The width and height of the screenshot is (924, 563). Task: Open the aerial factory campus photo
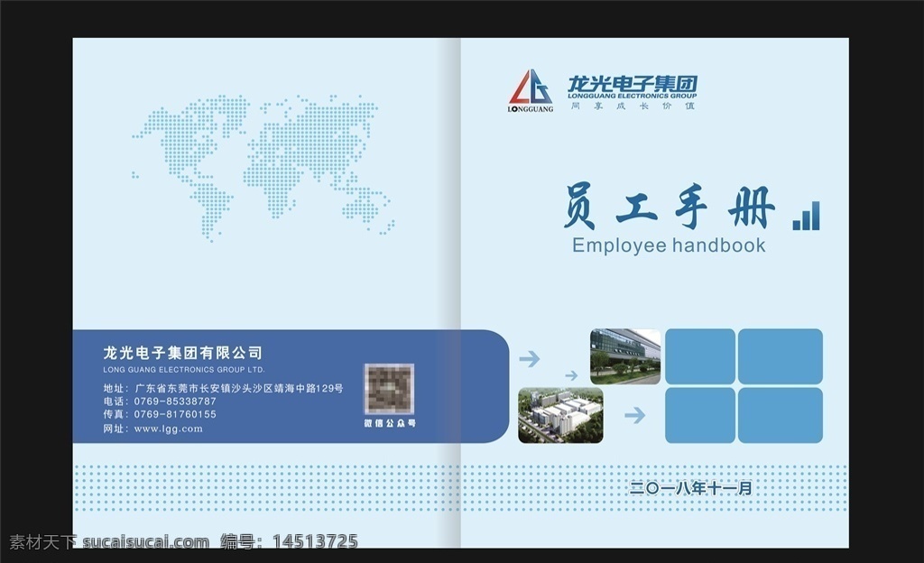[560, 415]
